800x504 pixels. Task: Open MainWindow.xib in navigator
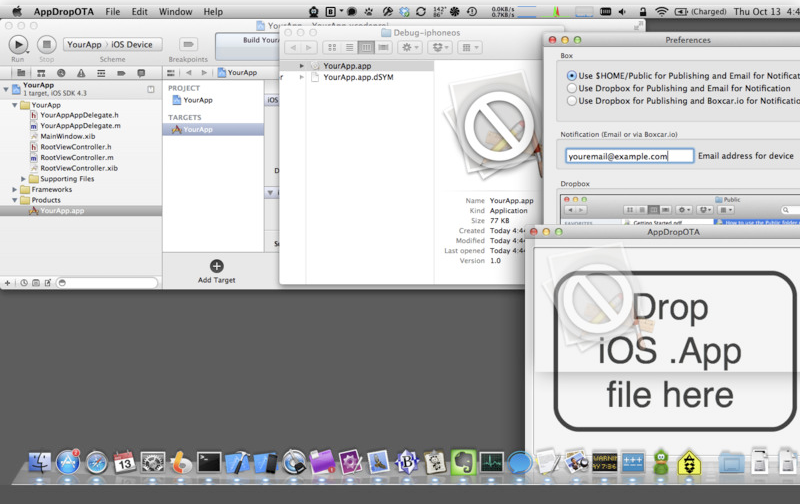tap(67, 137)
